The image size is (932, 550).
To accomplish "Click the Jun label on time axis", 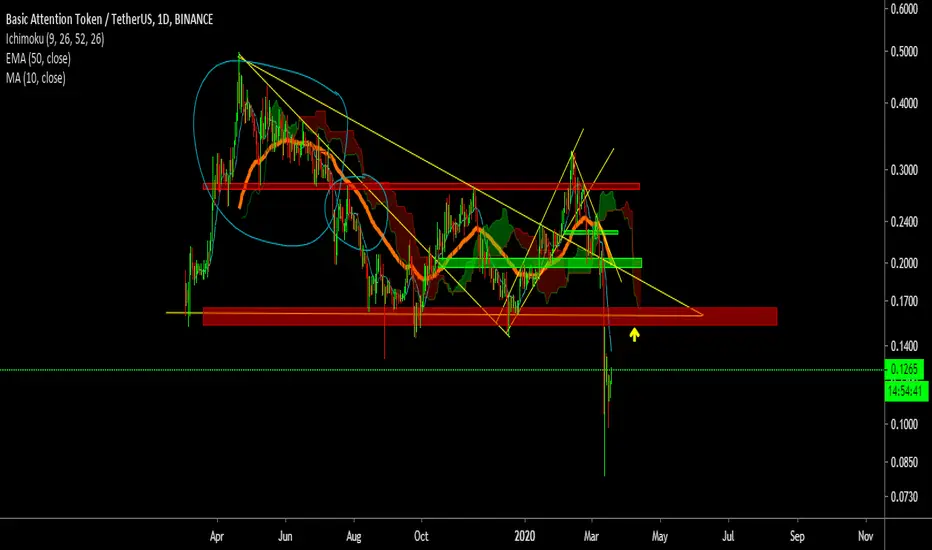I will coord(285,536).
